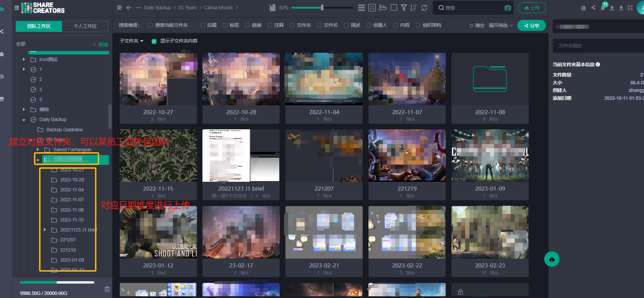Go to 2D Team in the breadcrumb
The image size is (644, 298).
pos(187,8)
